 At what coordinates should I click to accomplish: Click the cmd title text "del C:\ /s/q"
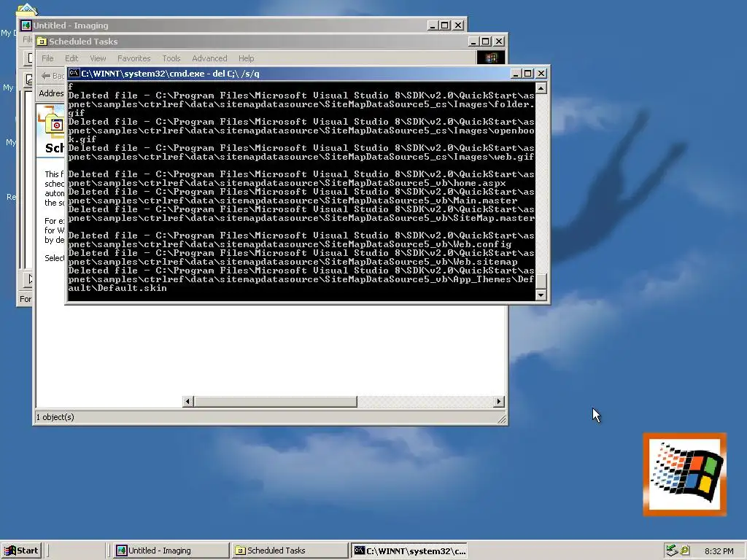tap(233, 74)
